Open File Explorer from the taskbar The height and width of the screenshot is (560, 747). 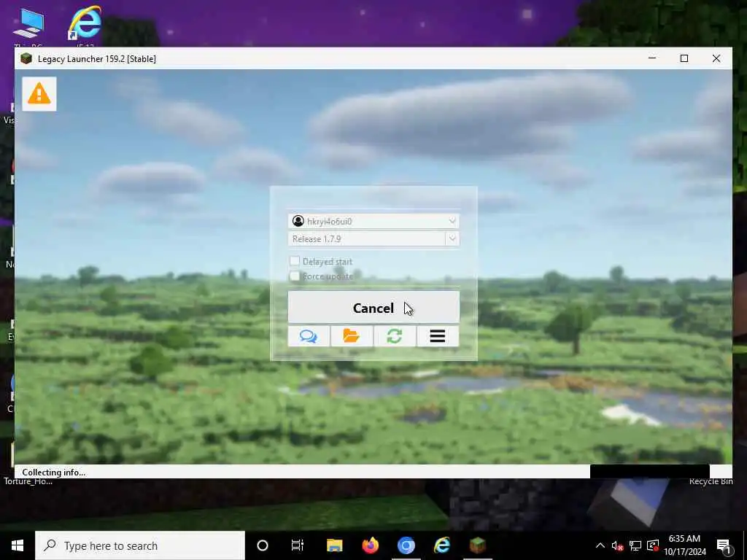[x=334, y=545]
